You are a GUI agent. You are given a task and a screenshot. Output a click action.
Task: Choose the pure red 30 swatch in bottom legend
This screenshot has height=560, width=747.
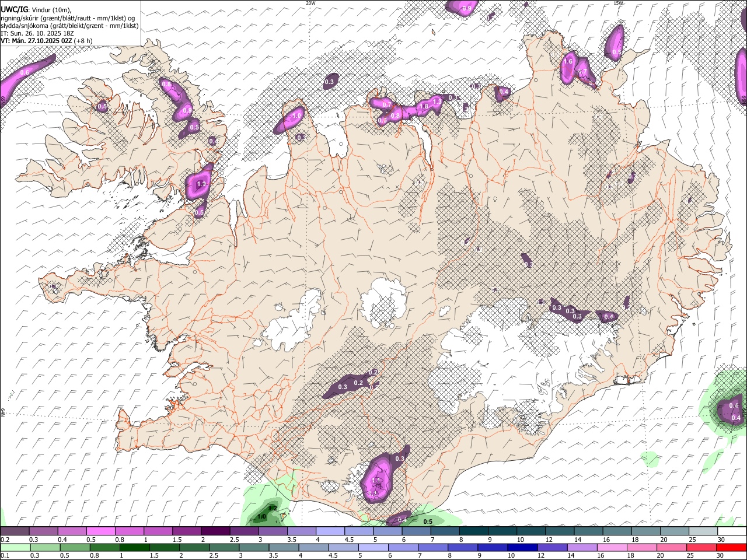coord(732,547)
